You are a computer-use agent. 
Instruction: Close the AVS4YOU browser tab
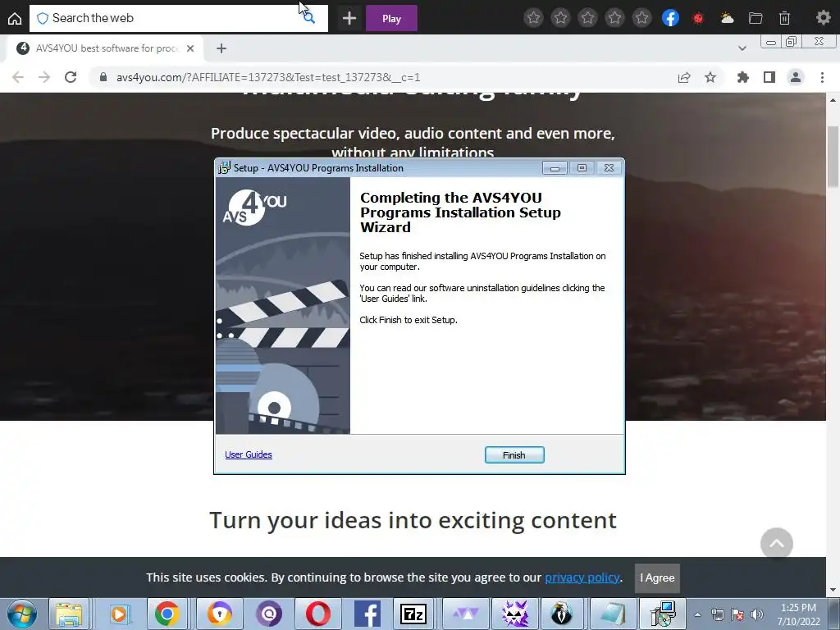(190, 48)
